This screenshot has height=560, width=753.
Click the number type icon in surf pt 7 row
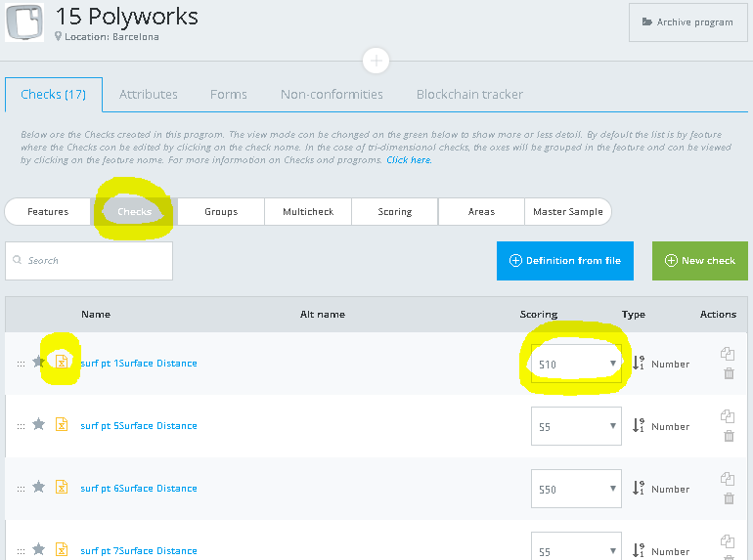[639, 550]
